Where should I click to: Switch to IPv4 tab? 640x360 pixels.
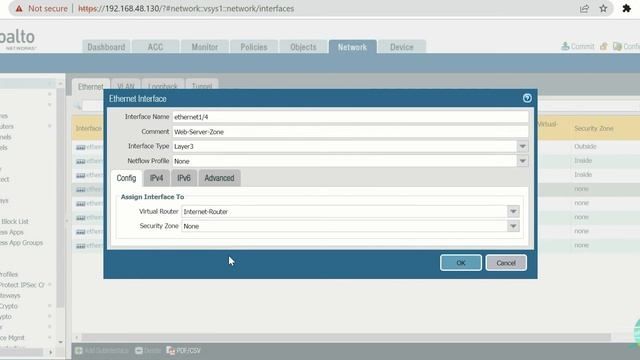[x=156, y=178]
